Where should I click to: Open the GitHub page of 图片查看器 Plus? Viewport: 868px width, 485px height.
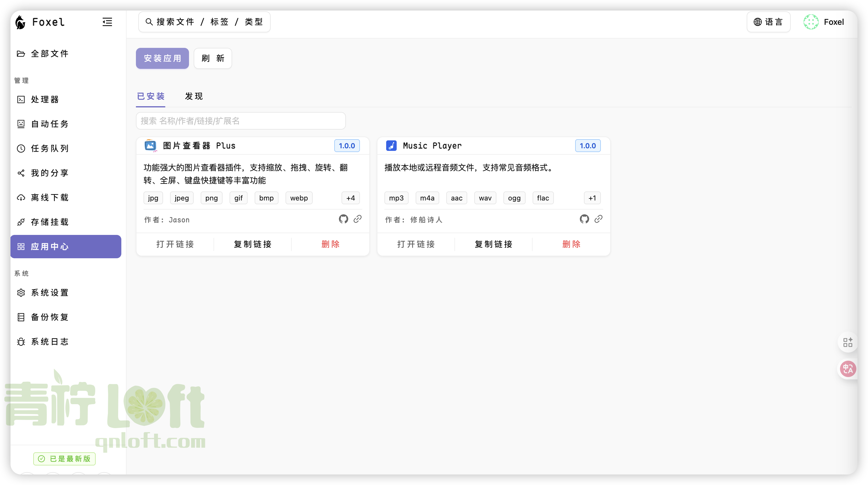pyautogui.click(x=343, y=219)
